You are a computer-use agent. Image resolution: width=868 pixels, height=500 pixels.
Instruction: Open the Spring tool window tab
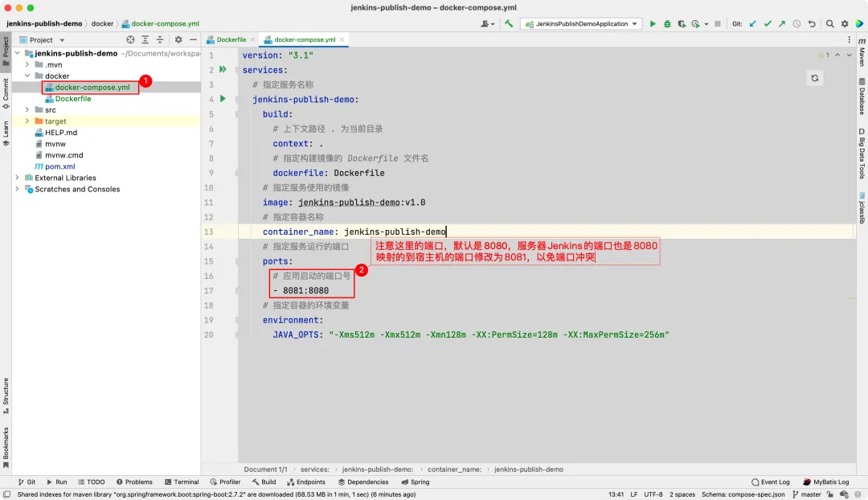(x=416, y=482)
